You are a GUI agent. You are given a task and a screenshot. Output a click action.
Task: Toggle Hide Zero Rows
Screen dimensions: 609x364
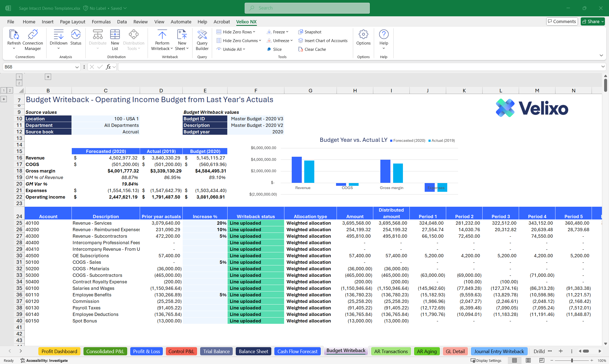(x=236, y=32)
